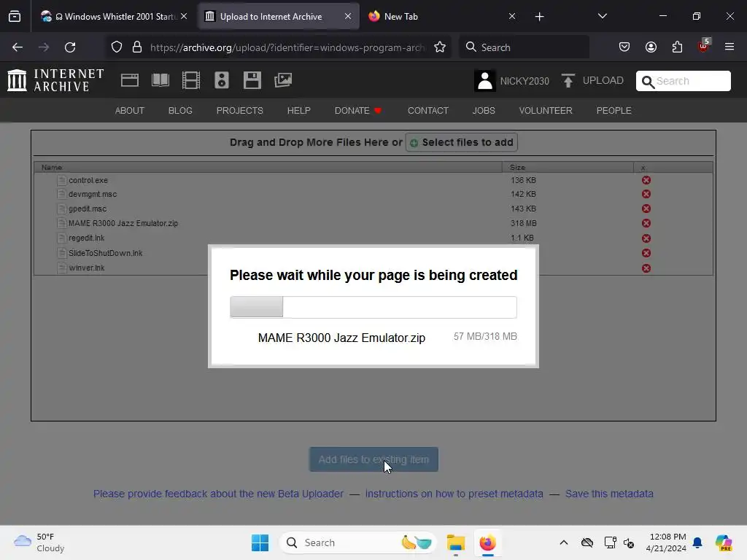Open the Video film strip icon
This screenshot has width=747, height=560.
[191, 80]
